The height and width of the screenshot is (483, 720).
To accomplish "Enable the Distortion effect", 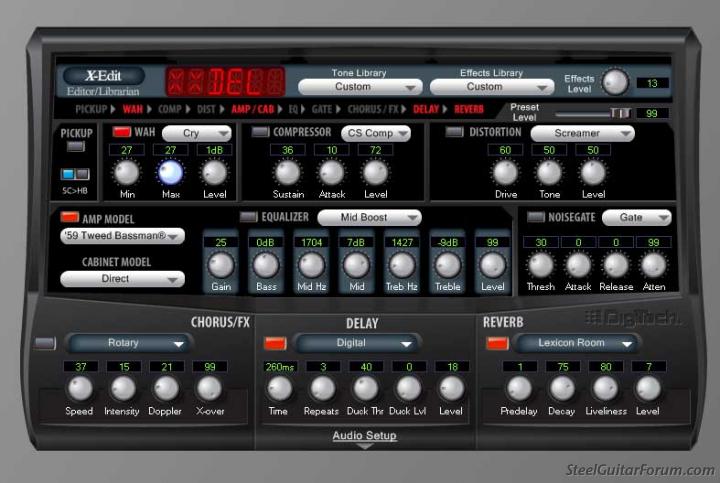I will (455, 132).
